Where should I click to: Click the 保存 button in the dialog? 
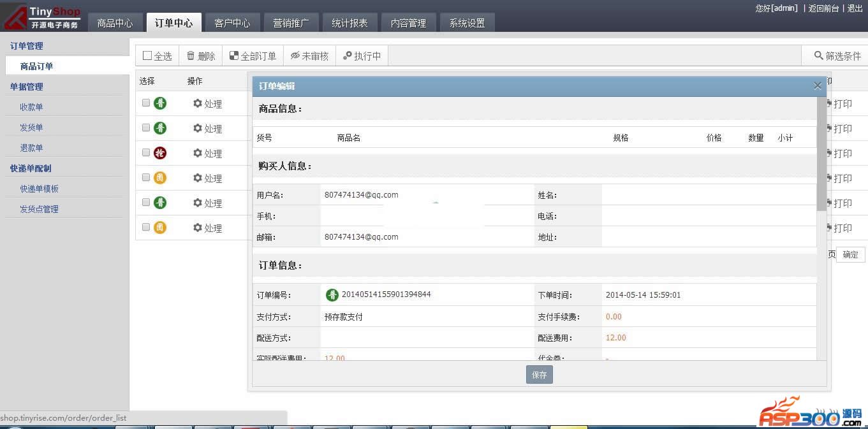coord(539,375)
